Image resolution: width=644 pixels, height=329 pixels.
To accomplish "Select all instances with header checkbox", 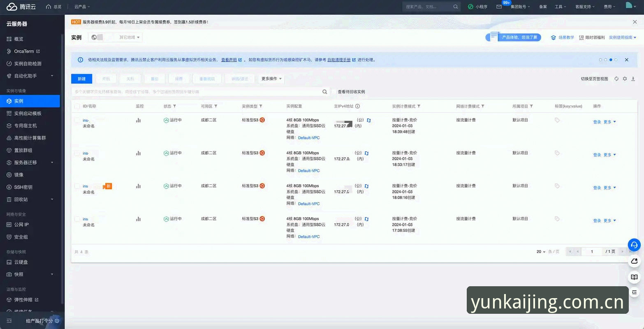I will 77,107.
